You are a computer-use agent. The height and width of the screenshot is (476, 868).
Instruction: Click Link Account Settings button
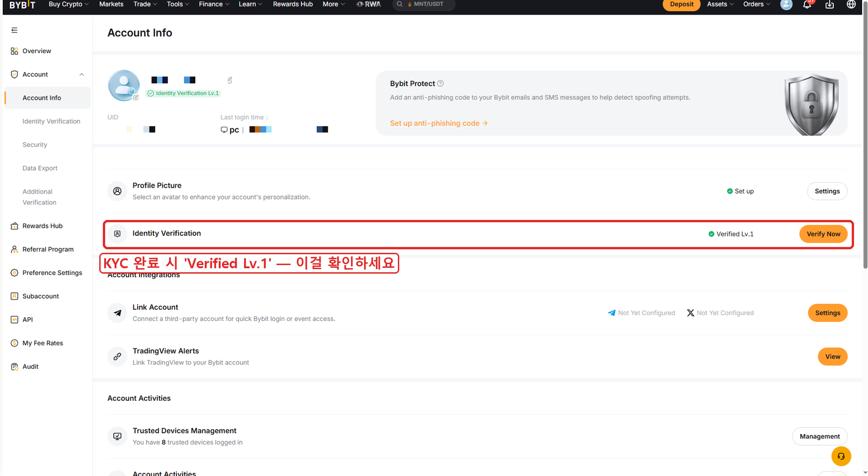pos(827,313)
